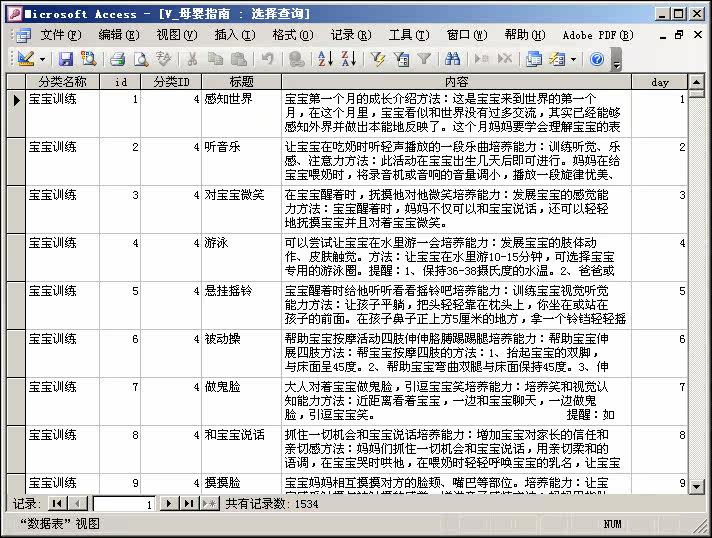
Task: Click the 标题 cell 做鬼脸
Action: point(242,401)
